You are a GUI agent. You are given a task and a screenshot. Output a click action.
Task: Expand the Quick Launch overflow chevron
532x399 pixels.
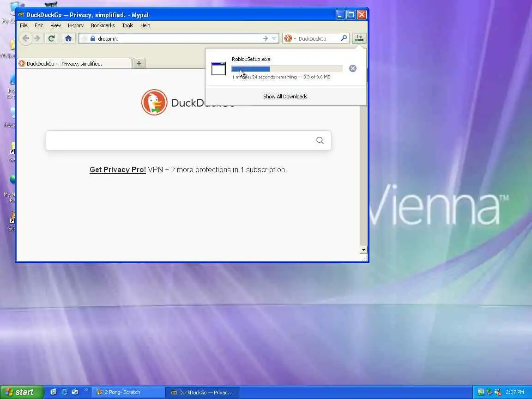coord(86,390)
